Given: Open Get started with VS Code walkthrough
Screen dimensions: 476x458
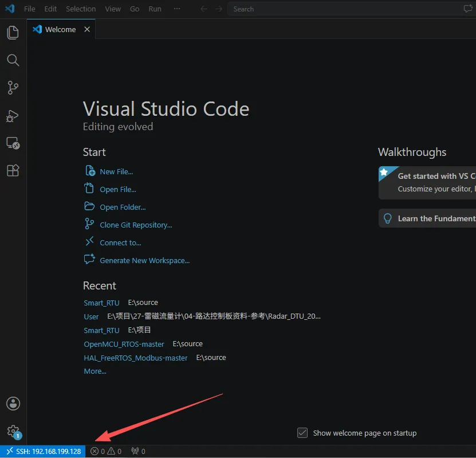Looking at the screenshot, I should 427,182.
